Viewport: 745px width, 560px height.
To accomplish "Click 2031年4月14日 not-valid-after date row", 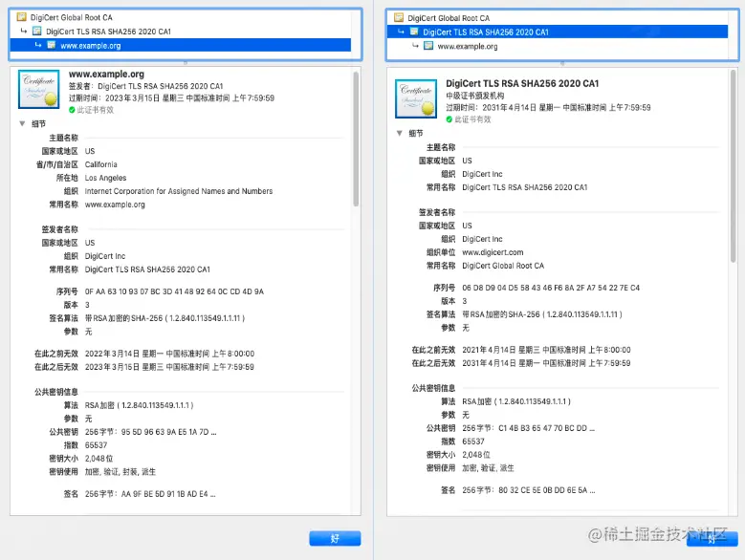I will [x=546, y=363].
